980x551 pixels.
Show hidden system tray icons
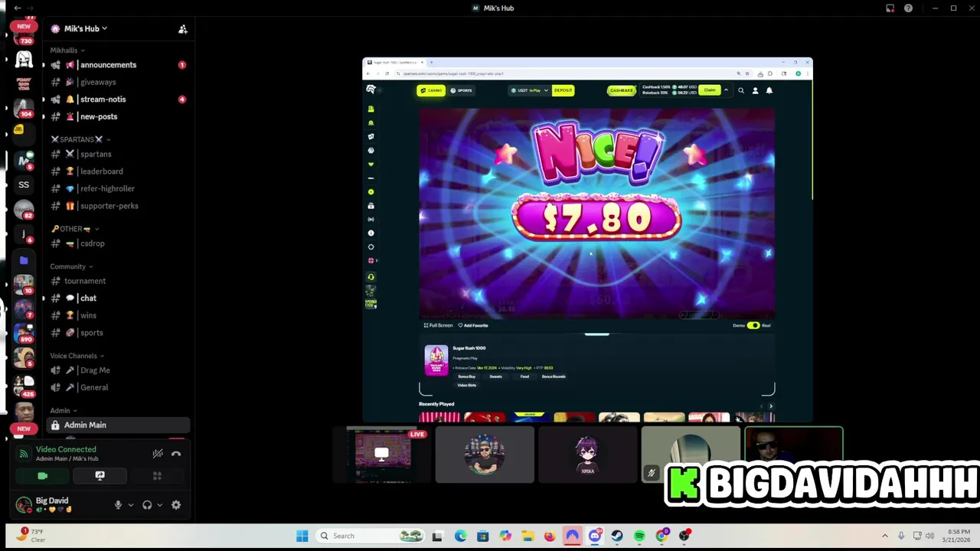pos(885,536)
